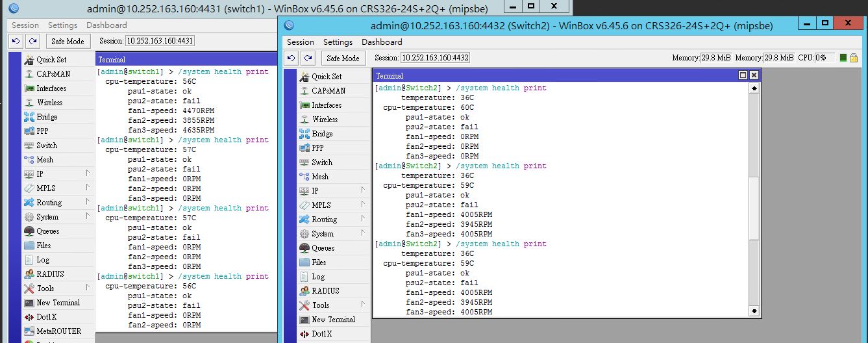Open RADIUS in Switch2 sidebar
868x343 pixels.
pyautogui.click(x=333, y=291)
